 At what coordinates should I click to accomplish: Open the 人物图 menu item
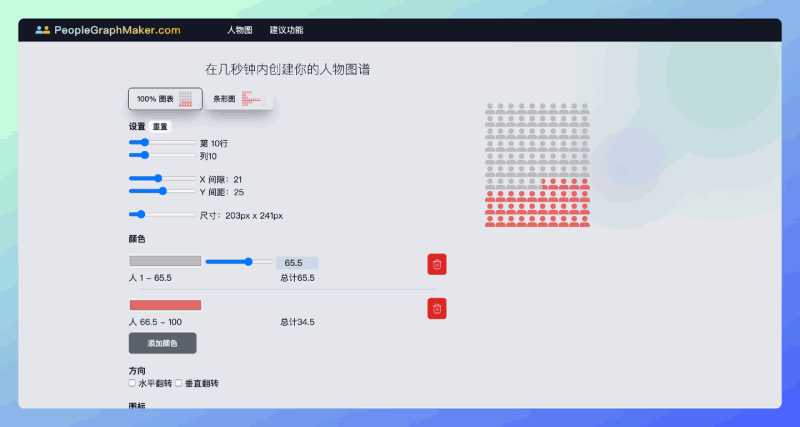pyautogui.click(x=240, y=30)
